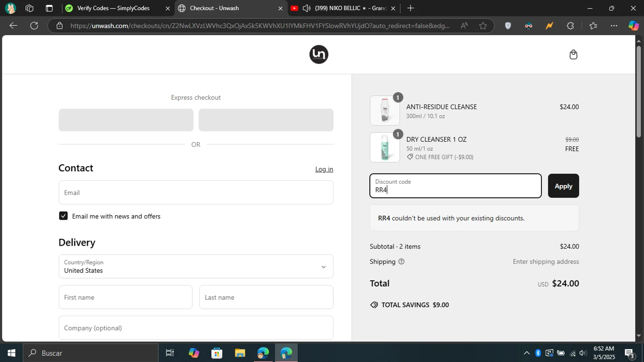The image size is (644, 362).
Task: Click the address bar URL
Action: pyautogui.click(x=260, y=26)
